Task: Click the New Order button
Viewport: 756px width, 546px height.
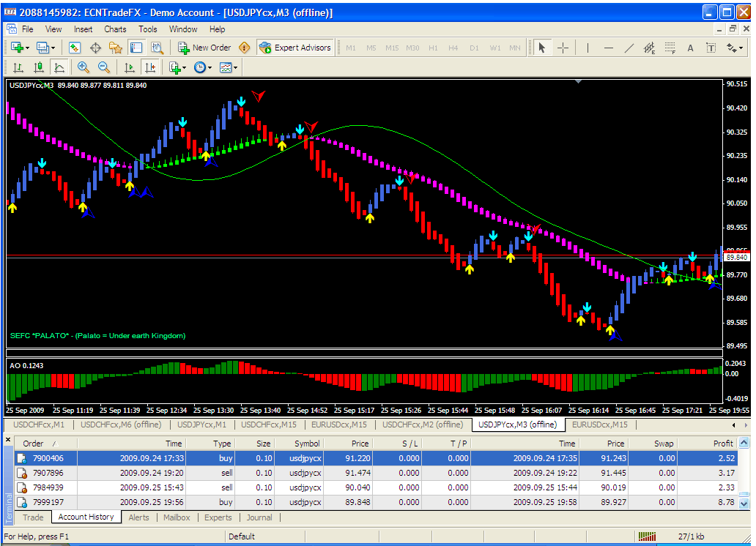Action: coord(205,48)
